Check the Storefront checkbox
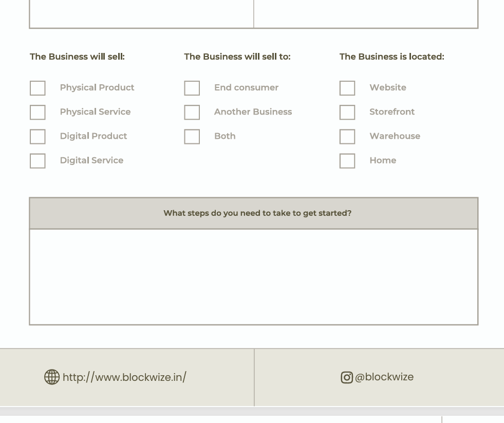Screen dimensions: 504x423 pyautogui.click(x=347, y=112)
